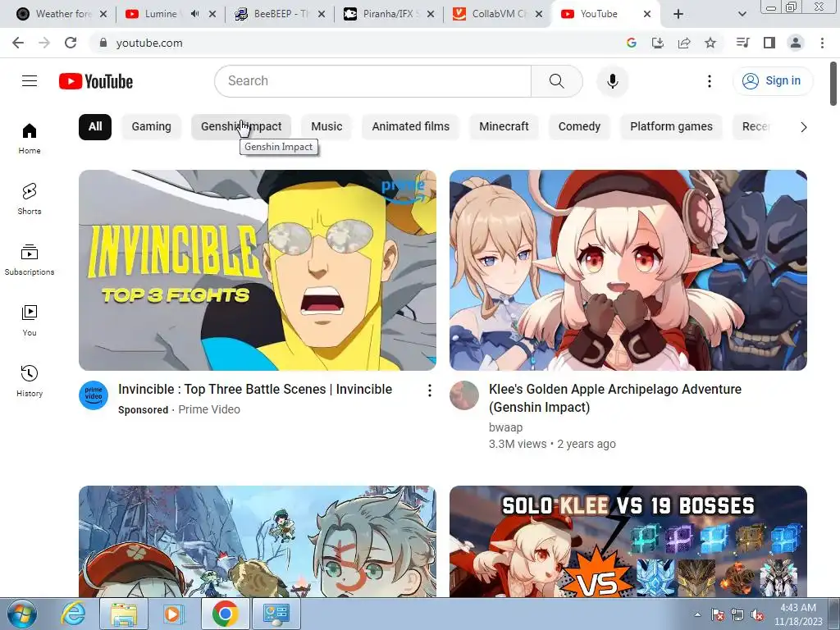This screenshot has width=840, height=630.
Task: Open the snowy Genshin cartoon video thumbnail
Action: pos(258,541)
